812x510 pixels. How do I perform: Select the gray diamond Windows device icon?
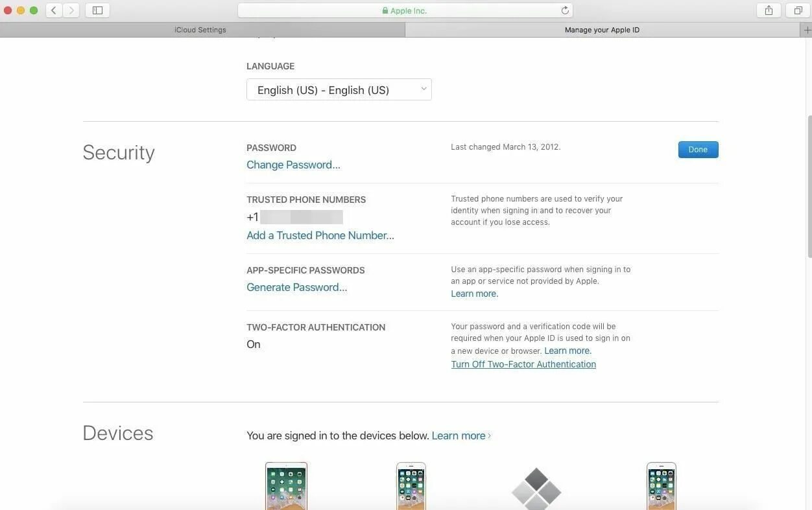click(536, 489)
